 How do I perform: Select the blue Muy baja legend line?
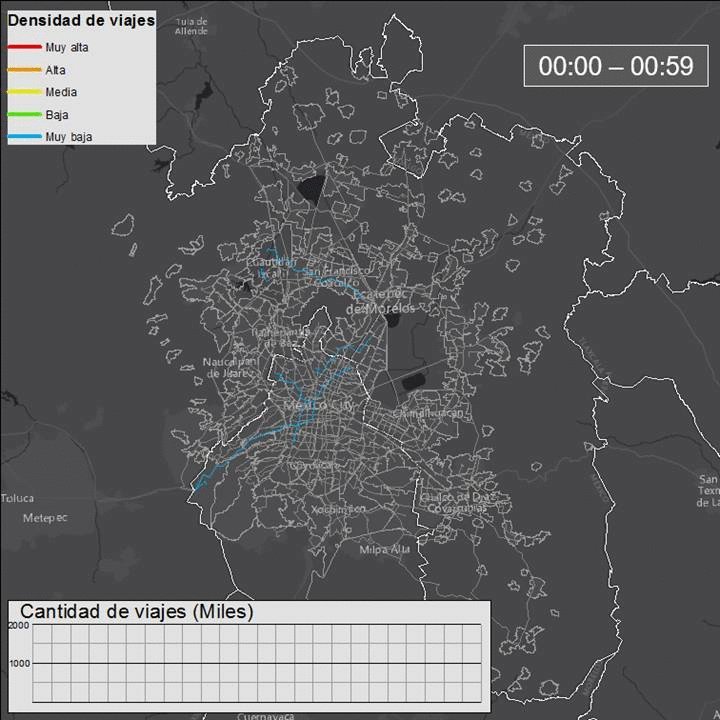pos(24,137)
